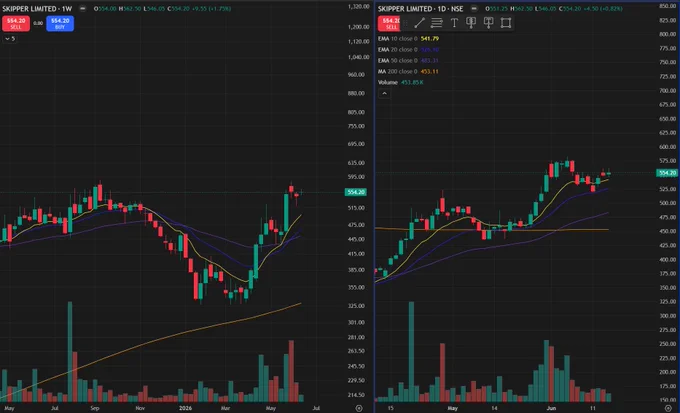Viewport: 680px width, 413px height.
Task: Grab the drawing toolbar's dotted handle
Action: pos(406,23)
